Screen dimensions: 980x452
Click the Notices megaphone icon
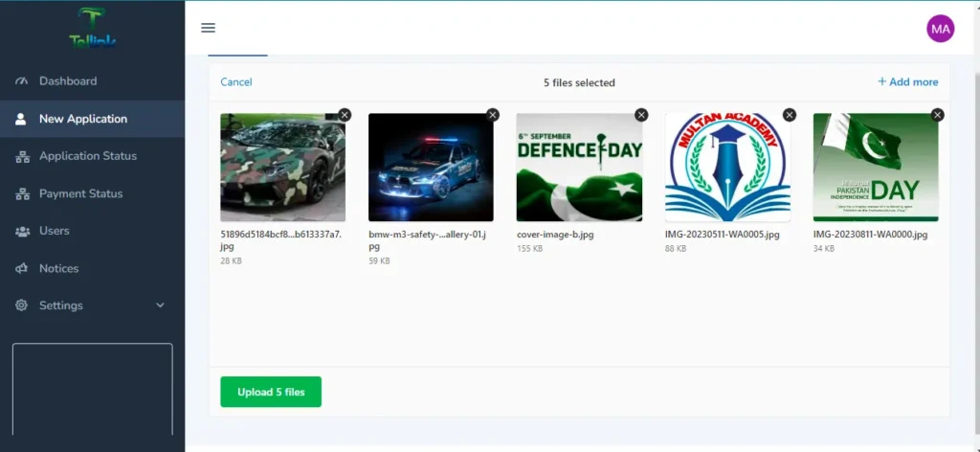tap(22, 269)
